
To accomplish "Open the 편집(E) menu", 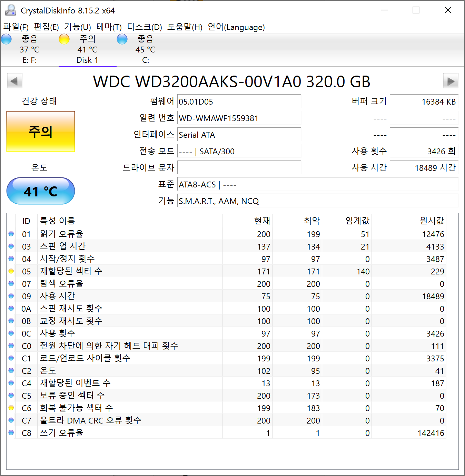I will [46, 27].
